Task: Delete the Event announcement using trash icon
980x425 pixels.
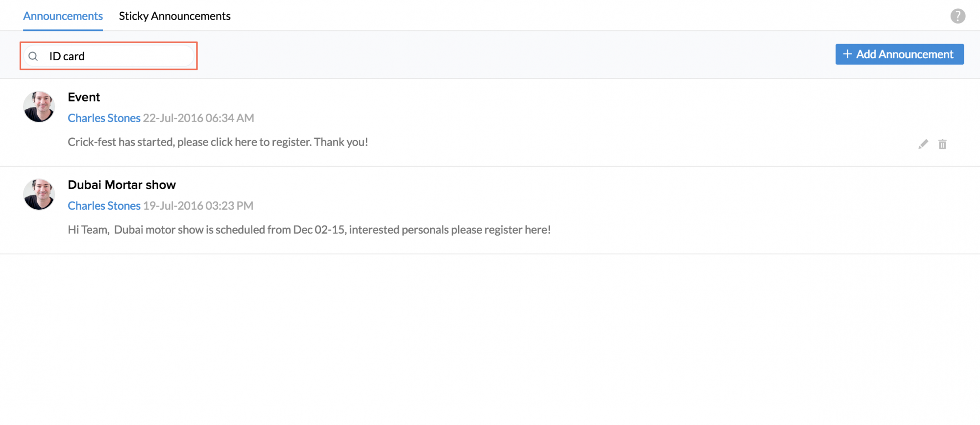Action: click(x=942, y=144)
